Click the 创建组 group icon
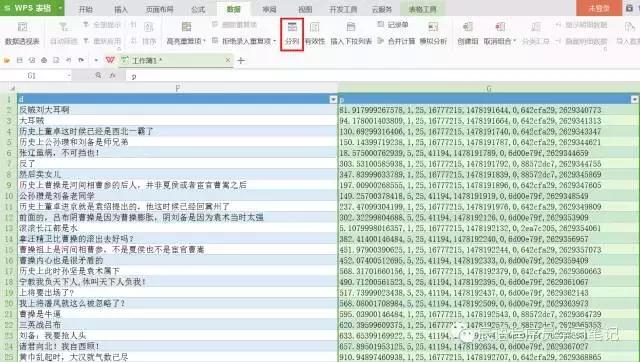640x362 pixels. pos(468,27)
